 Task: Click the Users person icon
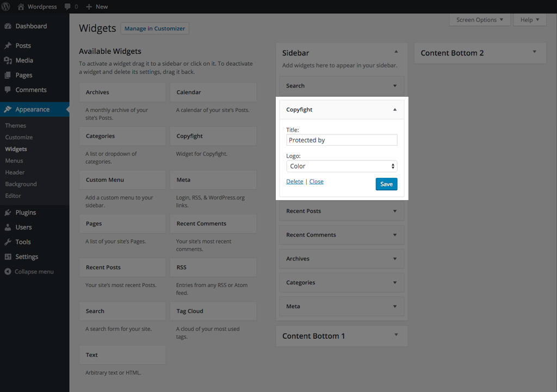point(8,227)
